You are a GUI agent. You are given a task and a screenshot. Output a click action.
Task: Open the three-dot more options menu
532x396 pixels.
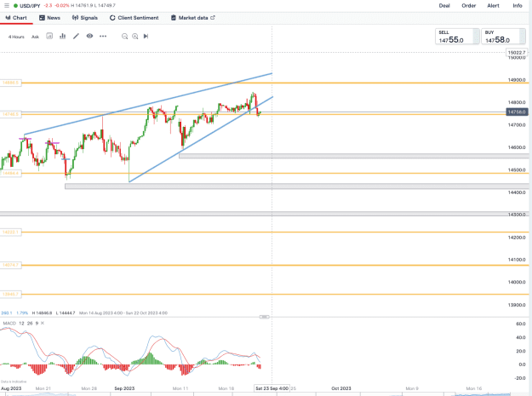tap(103, 36)
